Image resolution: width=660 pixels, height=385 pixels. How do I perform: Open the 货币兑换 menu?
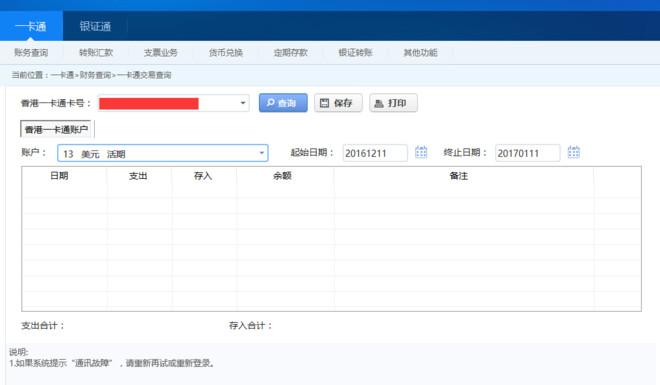(x=226, y=53)
